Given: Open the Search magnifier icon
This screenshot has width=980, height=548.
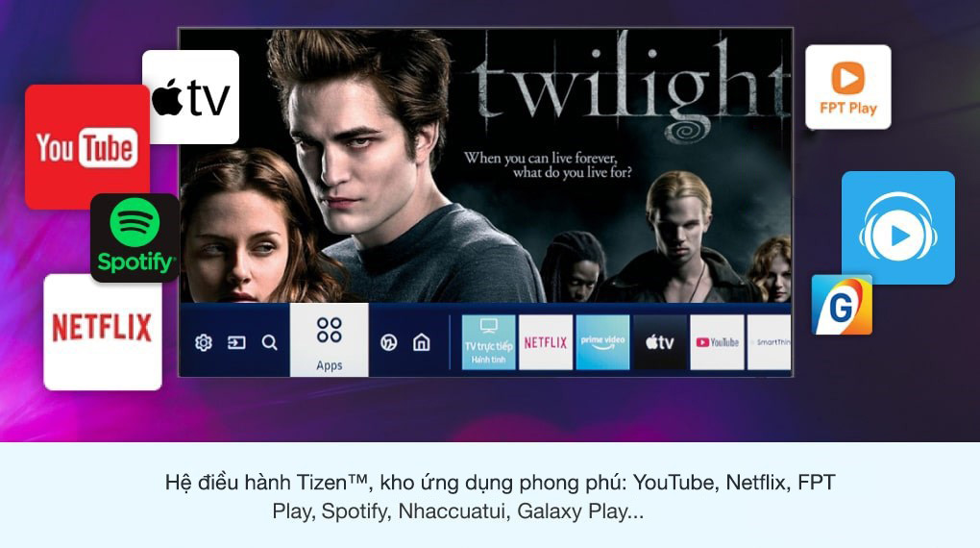Looking at the screenshot, I should [x=269, y=342].
